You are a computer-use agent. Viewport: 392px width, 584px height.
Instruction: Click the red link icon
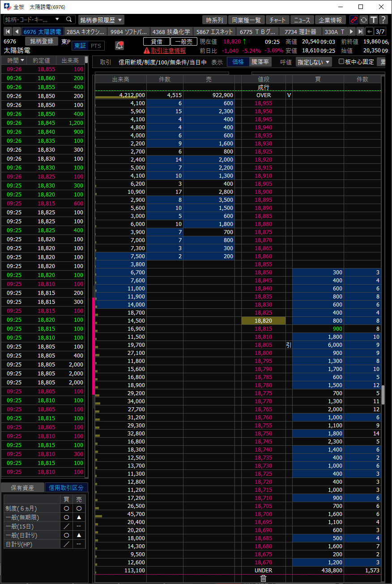pyautogui.click(x=354, y=20)
